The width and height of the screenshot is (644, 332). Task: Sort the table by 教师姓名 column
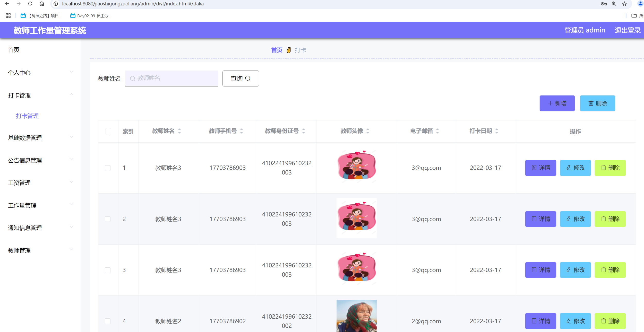point(179,131)
